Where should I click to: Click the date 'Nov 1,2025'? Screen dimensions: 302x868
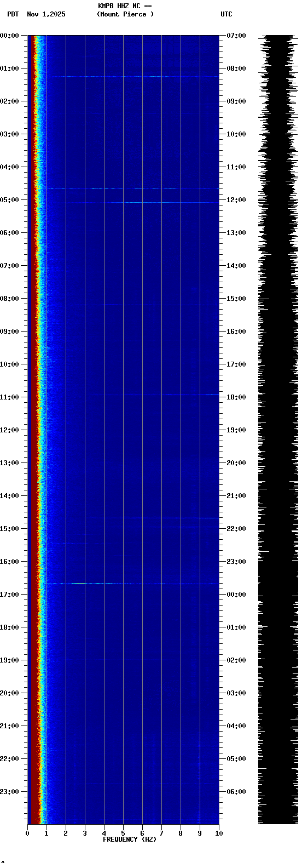tap(46, 14)
